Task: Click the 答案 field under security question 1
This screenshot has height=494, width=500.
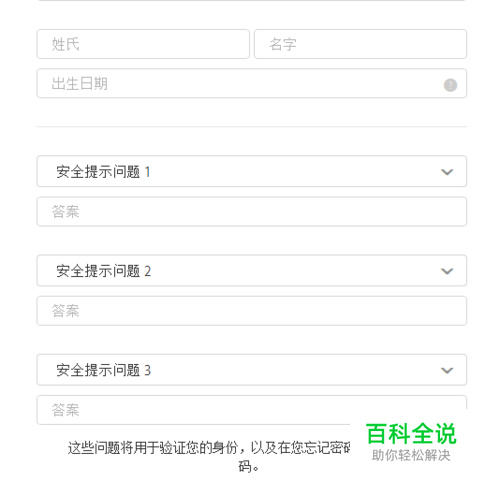Action: [252, 212]
